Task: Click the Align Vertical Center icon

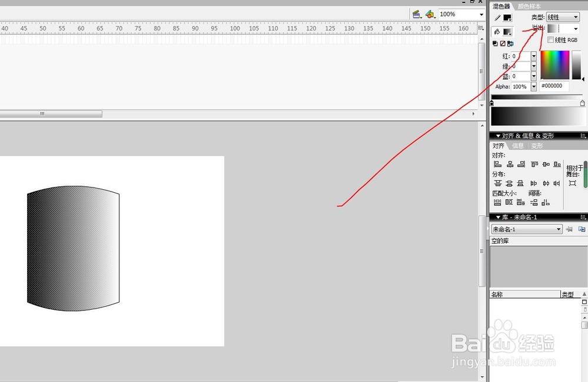Action: tap(546, 164)
